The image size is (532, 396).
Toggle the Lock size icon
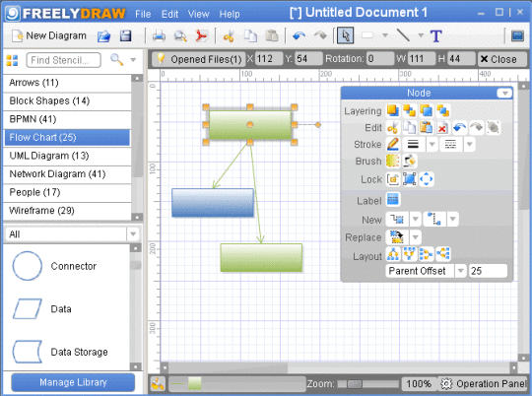[410, 179]
